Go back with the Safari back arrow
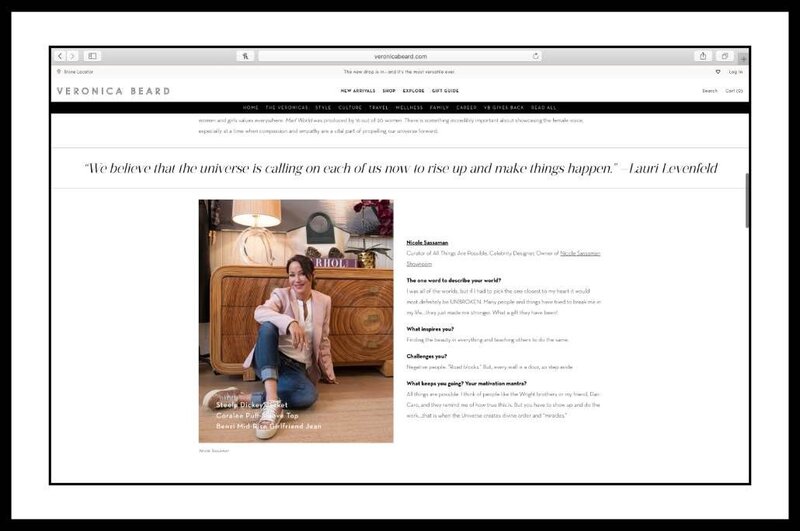Viewport: 800px width, 531px height. 60,56
